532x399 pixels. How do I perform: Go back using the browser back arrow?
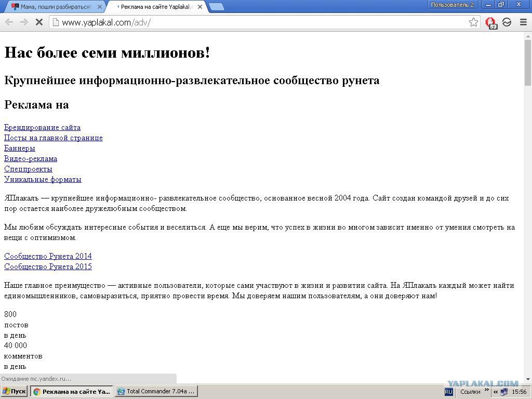pyautogui.click(x=9, y=22)
